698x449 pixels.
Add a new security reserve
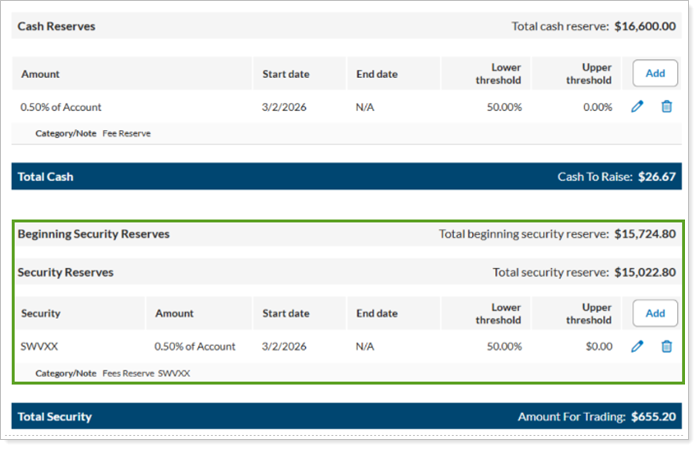pyautogui.click(x=655, y=313)
